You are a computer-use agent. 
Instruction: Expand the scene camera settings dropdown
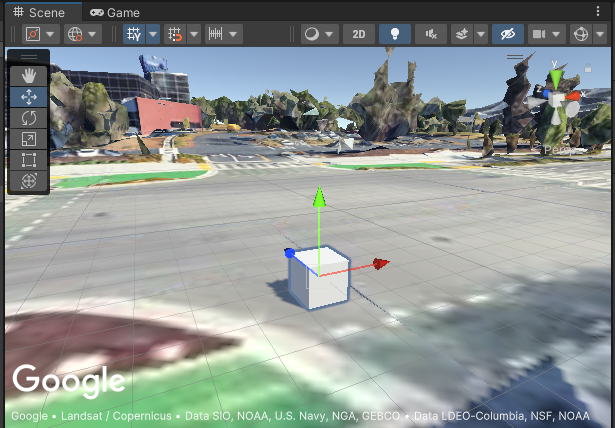pos(546,34)
